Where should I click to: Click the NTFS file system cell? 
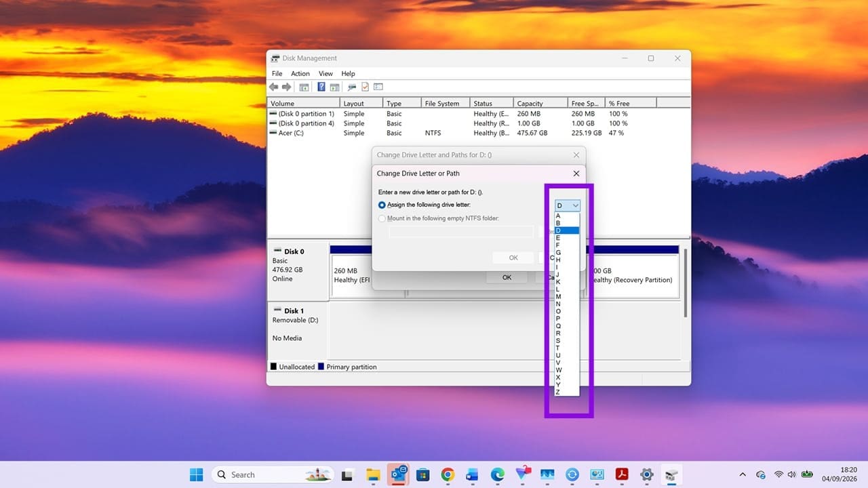(433, 133)
